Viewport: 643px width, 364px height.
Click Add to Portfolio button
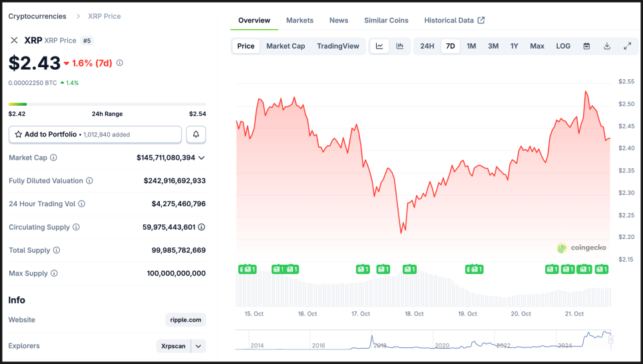95,134
